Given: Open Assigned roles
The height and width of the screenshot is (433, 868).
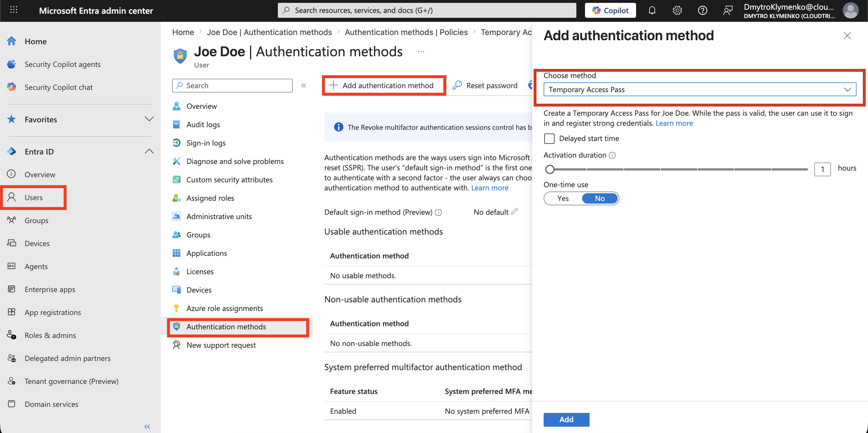Looking at the screenshot, I should [210, 198].
